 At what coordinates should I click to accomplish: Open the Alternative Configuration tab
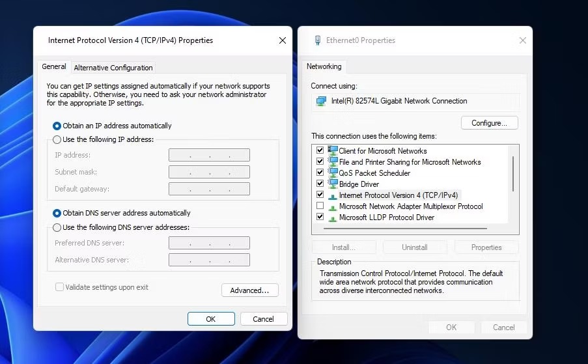pos(113,68)
